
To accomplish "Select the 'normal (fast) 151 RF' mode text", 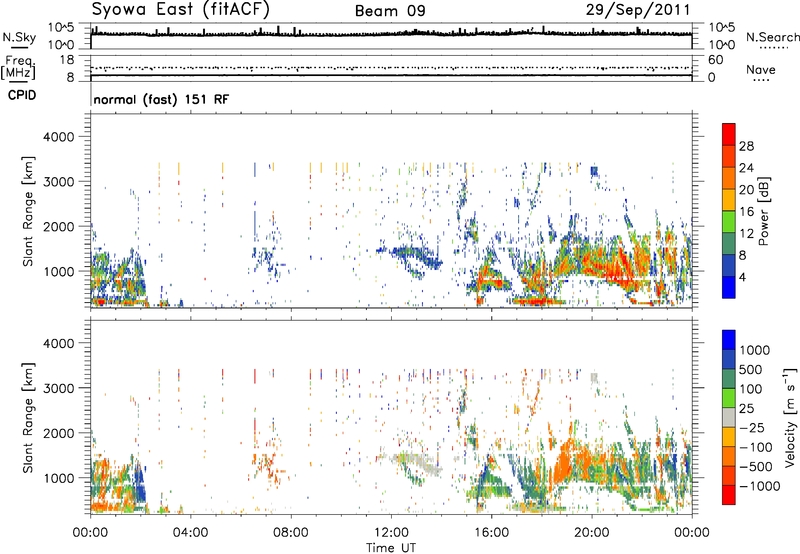I will click(161, 99).
